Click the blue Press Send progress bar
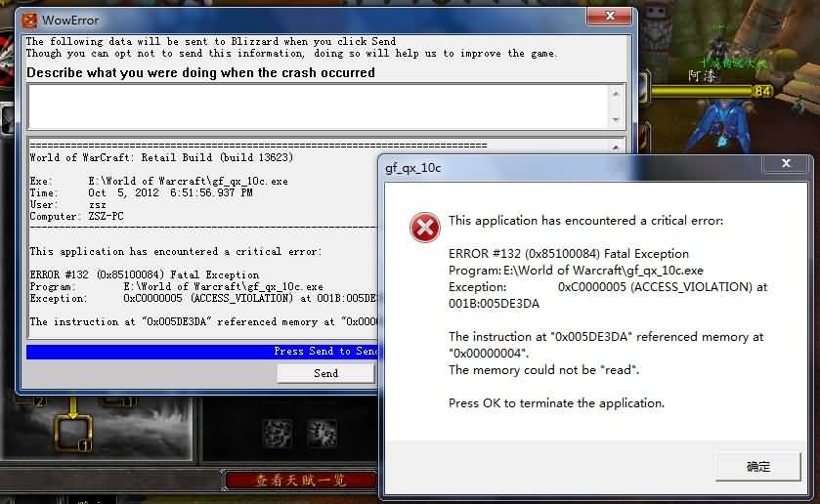The height and width of the screenshot is (504, 820). tap(201, 352)
